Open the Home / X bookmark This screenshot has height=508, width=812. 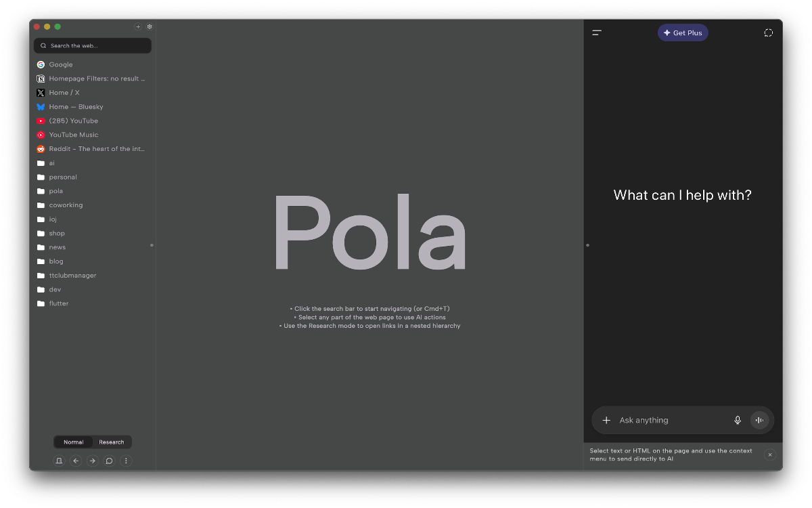93,93
